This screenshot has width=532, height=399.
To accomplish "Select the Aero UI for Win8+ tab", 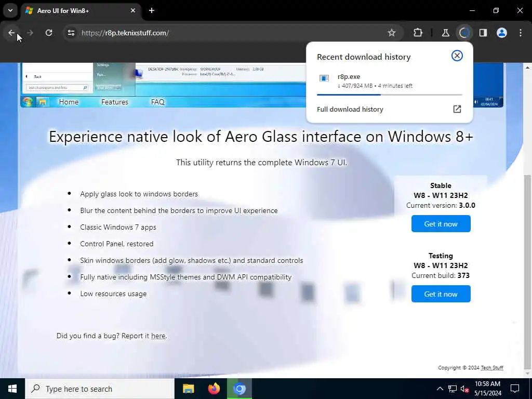I will pos(81,10).
